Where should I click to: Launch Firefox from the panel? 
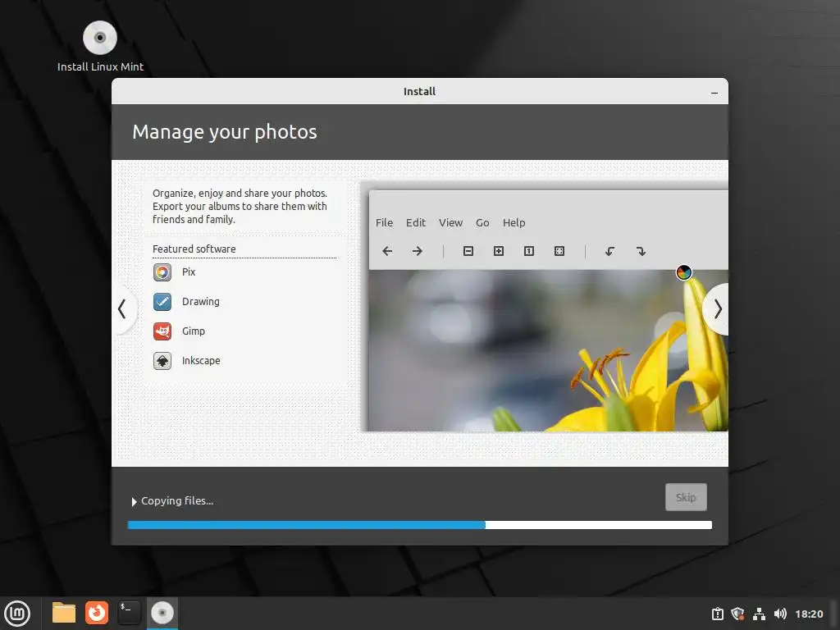(97, 613)
